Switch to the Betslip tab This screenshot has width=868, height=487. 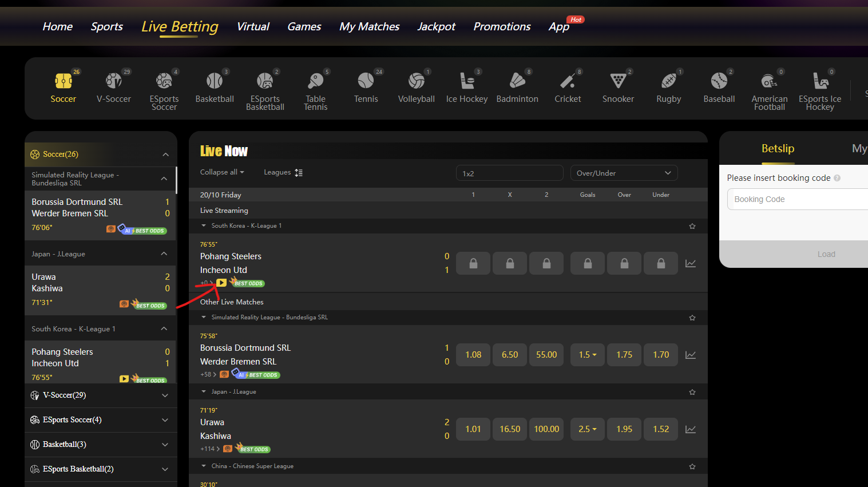pyautogui.click(x=778, y=149)
